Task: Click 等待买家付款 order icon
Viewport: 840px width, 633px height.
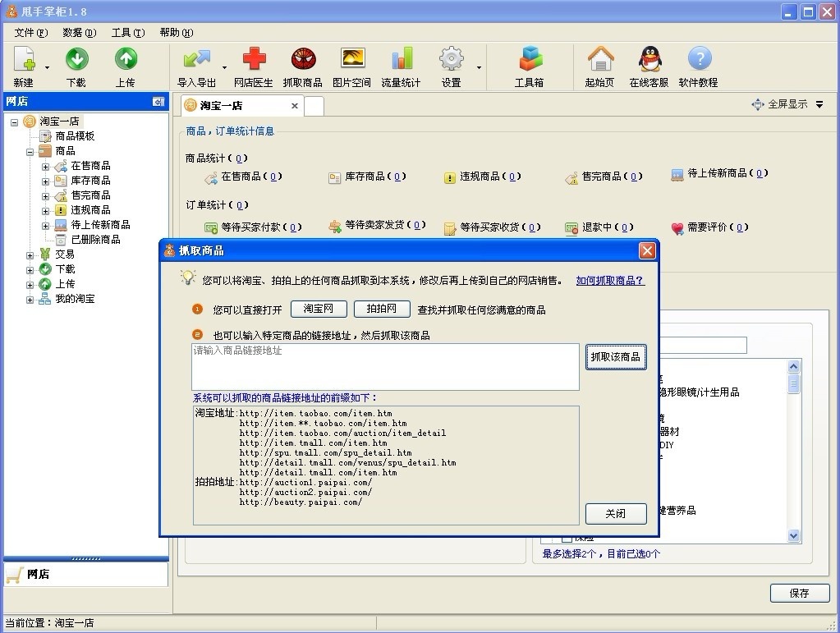Action: [x=211, y=228]
